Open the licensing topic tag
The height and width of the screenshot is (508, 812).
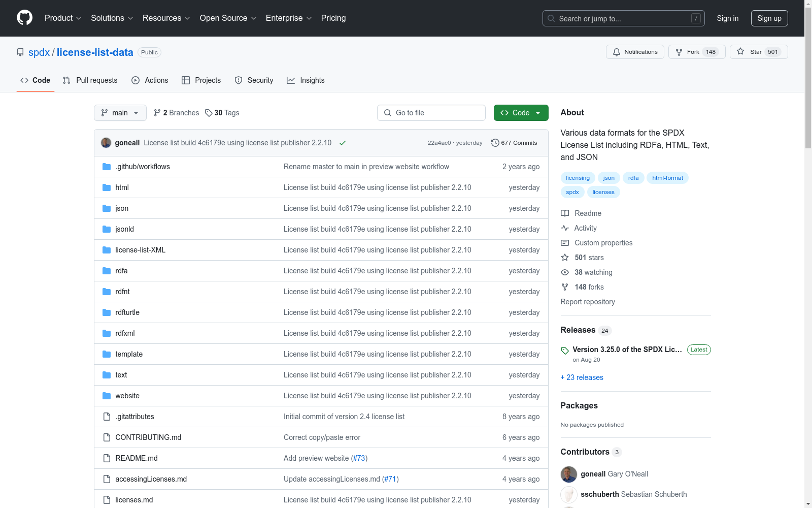pos(578,178)
